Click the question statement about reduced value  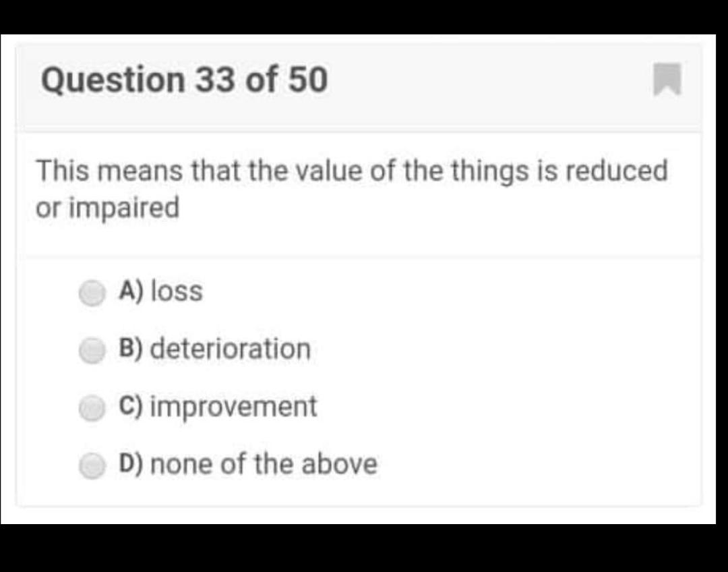tap(351, 188)
